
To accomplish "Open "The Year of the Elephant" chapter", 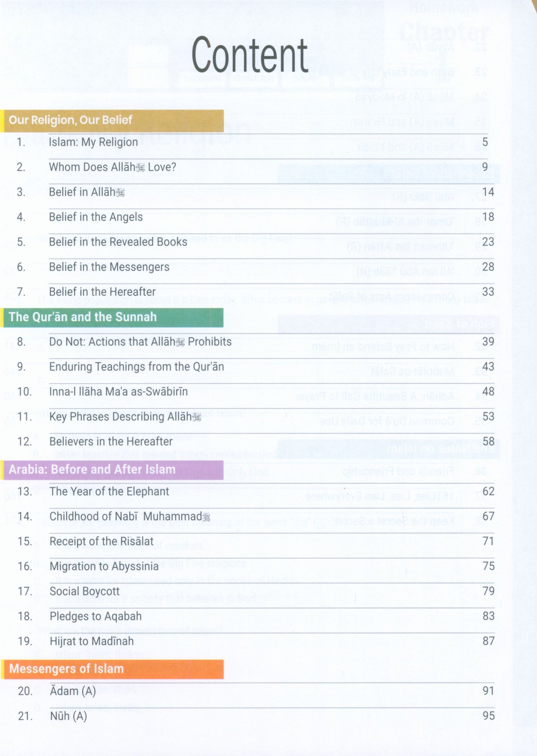I will 109,491.
